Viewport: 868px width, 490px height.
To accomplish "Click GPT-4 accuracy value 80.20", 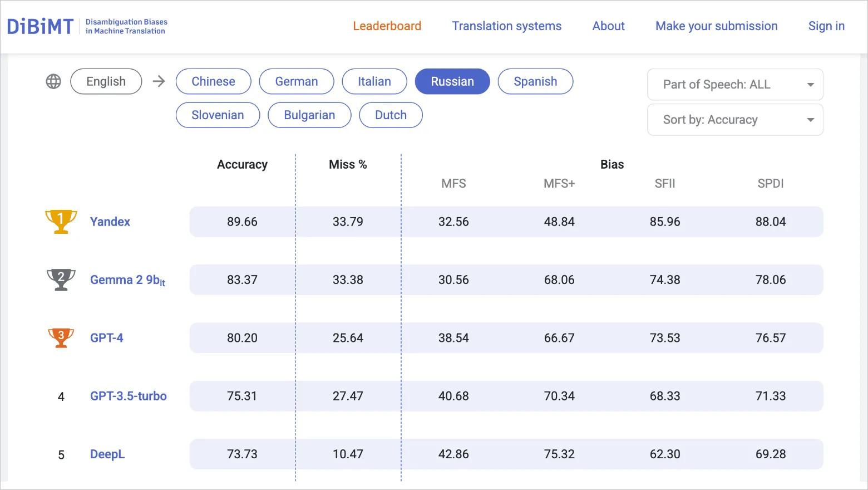I will (242, 338).
